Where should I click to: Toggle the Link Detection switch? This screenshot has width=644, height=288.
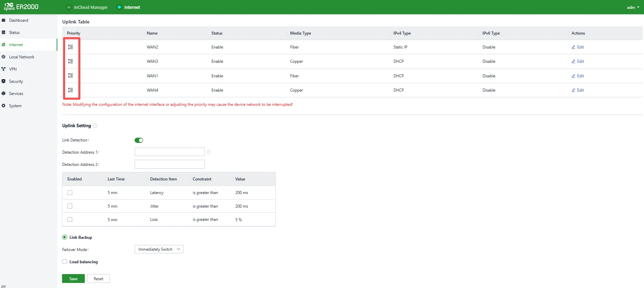point(139,140)
